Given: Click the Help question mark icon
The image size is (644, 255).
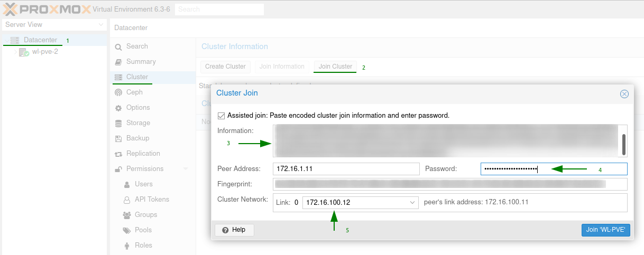Looking at the screenshot, I should coord(225,230).
